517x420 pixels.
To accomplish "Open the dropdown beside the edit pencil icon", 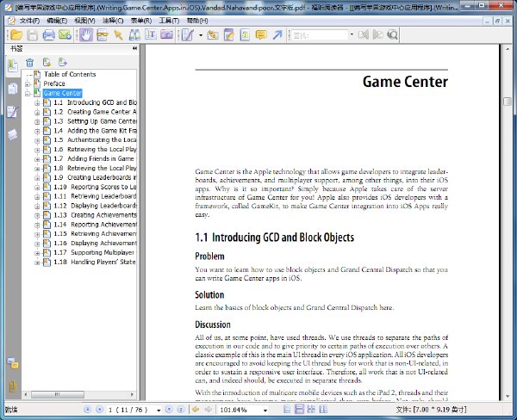I will point(201,35).
